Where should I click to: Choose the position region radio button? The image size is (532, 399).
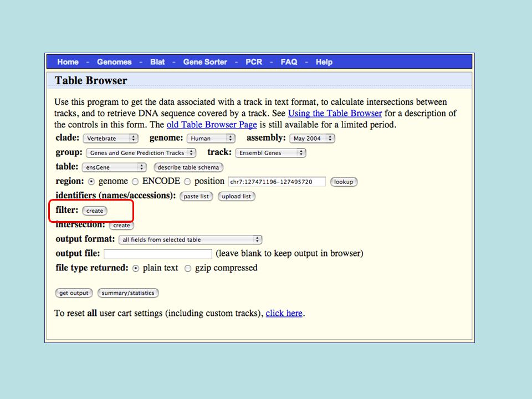pos(187,182)
